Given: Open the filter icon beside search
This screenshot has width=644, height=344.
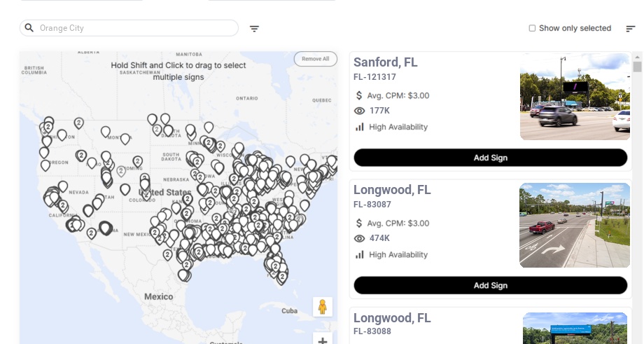Looking at the screenshot, I should pos(254,29).
